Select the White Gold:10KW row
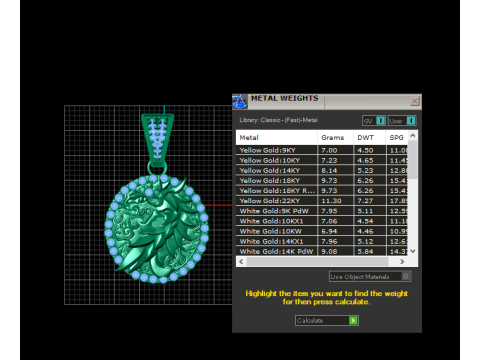This screenshot has width=480, height=360. (x=322, y=231)
